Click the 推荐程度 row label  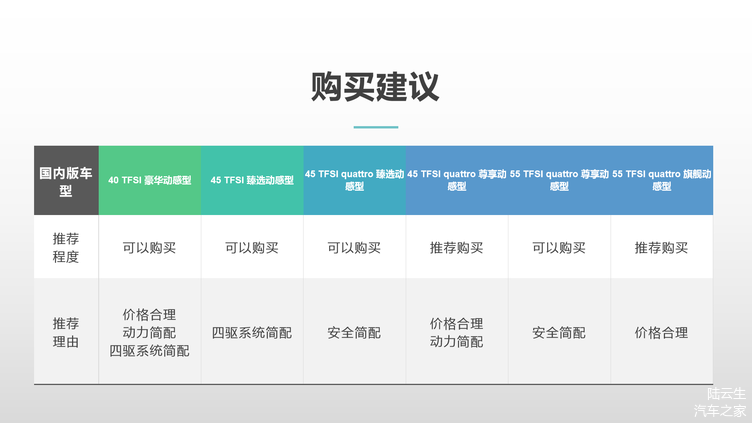coord(66,247)
